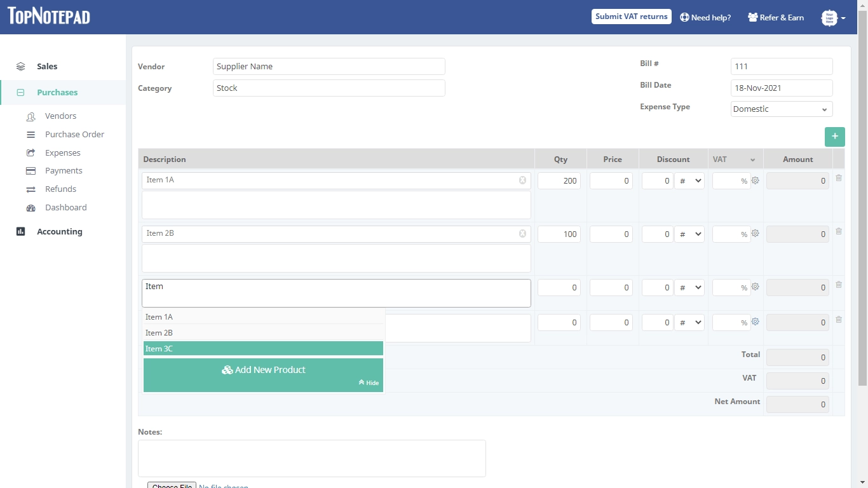Clear the Item 1A description field

(x=522, y=180)
